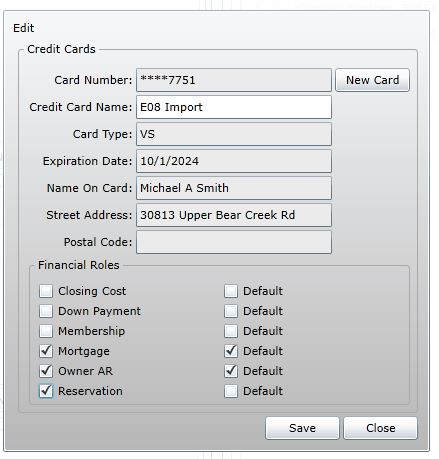Screen dimensions: 439x459
Task: Check Default beside Membership
Action: pos(231,331)
